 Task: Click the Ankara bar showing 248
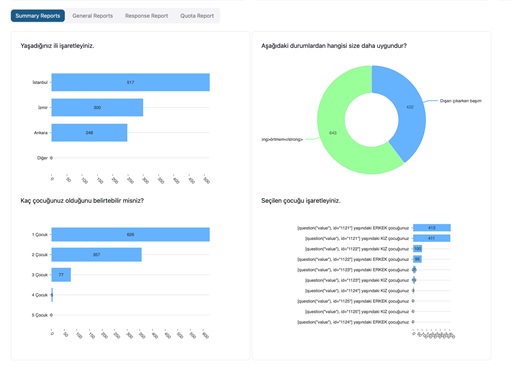(89, 133)
